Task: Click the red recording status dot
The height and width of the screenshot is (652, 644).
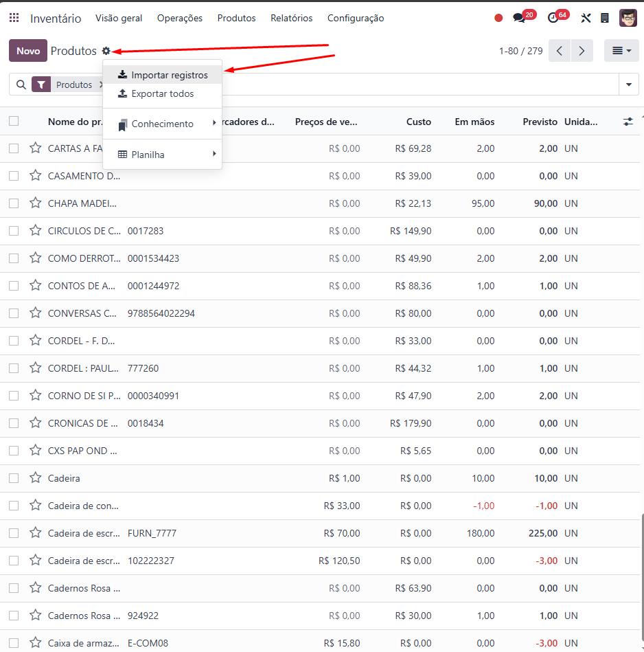Action: 498,18
